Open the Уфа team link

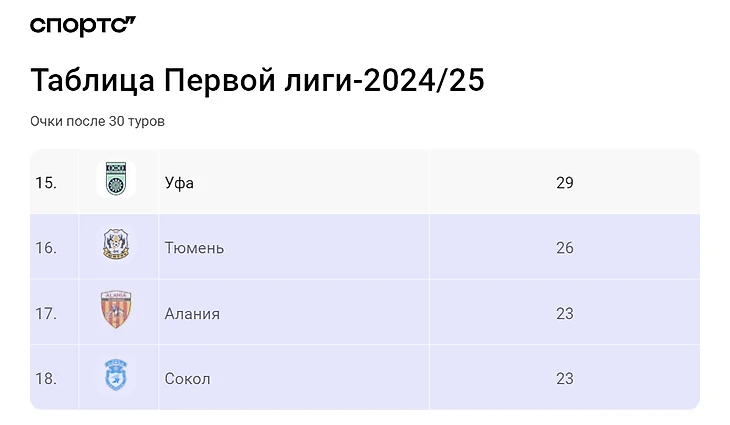coord(179,182)
